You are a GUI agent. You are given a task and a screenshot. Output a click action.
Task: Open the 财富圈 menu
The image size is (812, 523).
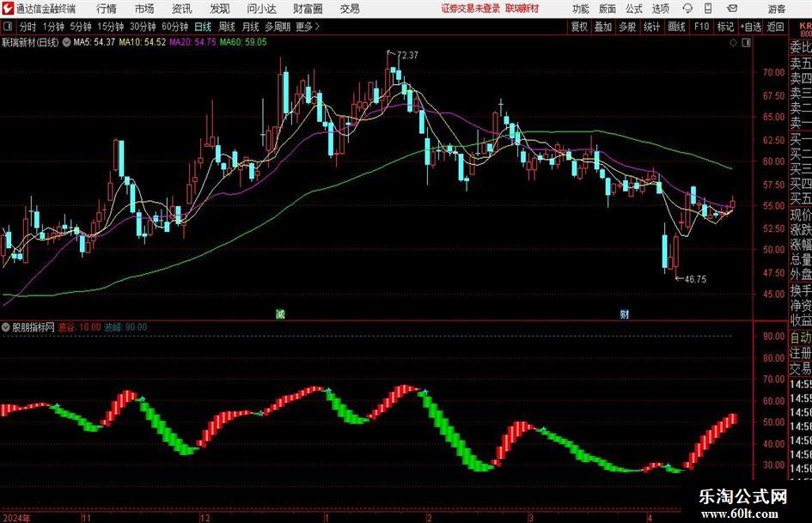(x=308, y=9)
